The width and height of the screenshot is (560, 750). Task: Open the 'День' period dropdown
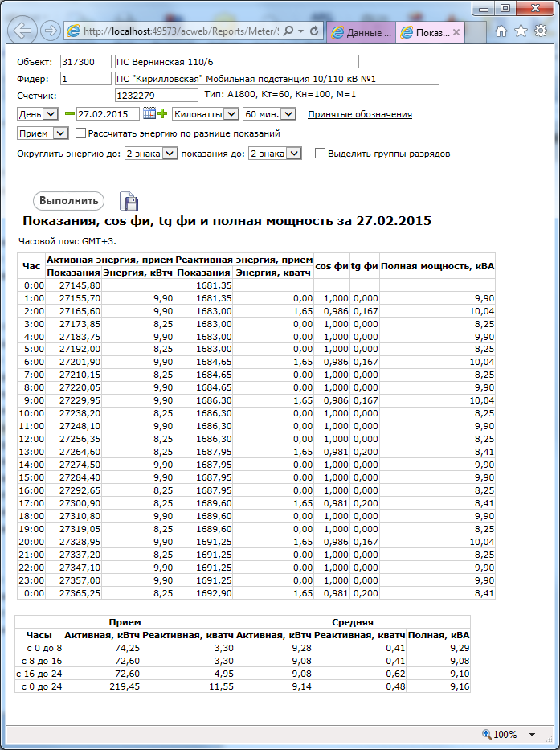tap(38, 114)
